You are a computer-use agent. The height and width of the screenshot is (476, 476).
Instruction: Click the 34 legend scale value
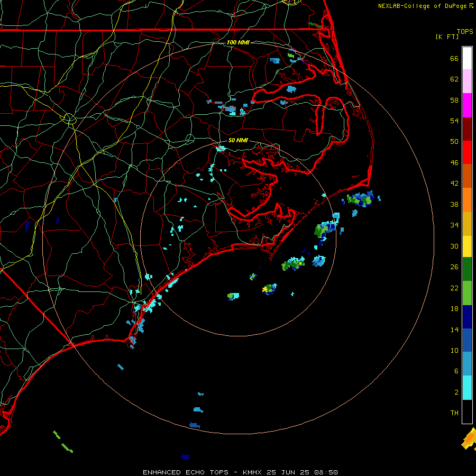[x=454, y=225]
